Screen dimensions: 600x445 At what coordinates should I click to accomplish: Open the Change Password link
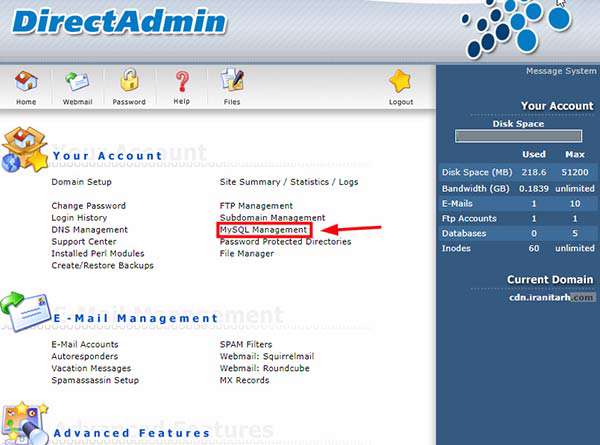pos(88,205)
